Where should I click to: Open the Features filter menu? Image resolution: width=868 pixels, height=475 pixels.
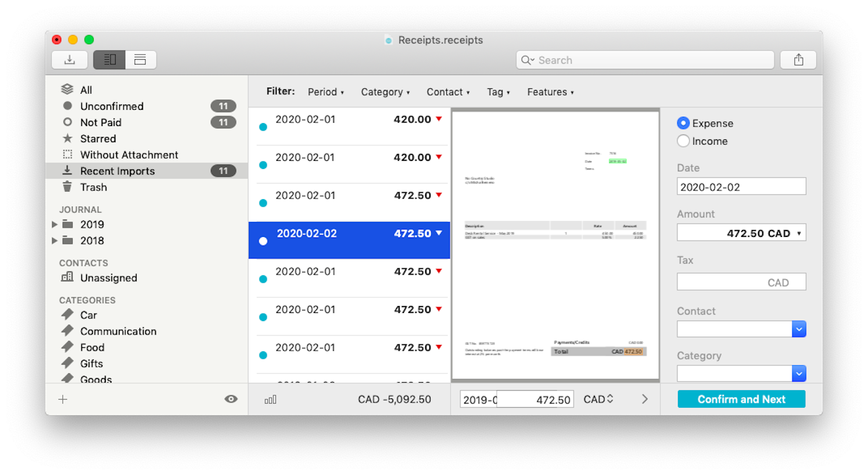(550, 92)
